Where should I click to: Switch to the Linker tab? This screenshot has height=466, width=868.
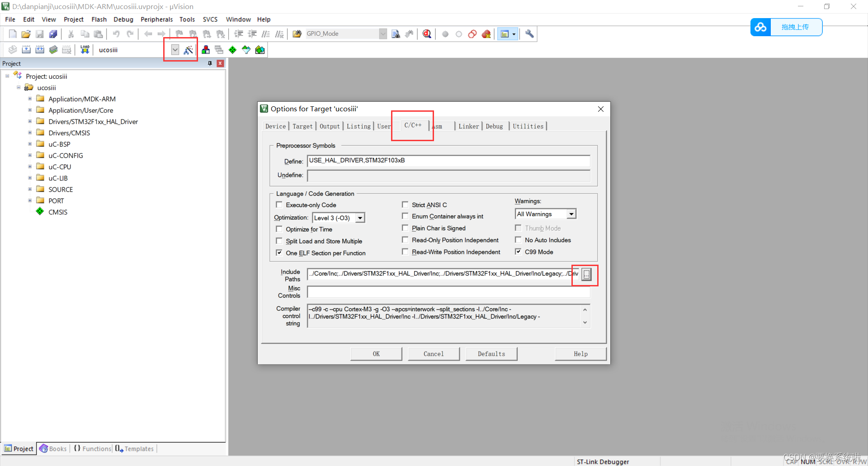pos(468,126)
